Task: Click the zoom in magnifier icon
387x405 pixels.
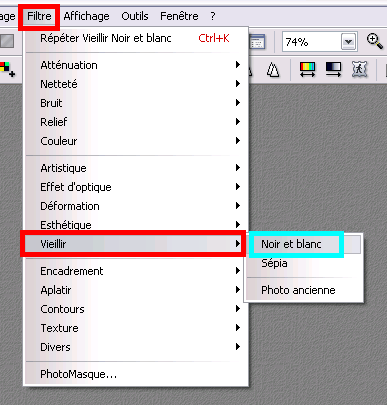Action: 375,41
